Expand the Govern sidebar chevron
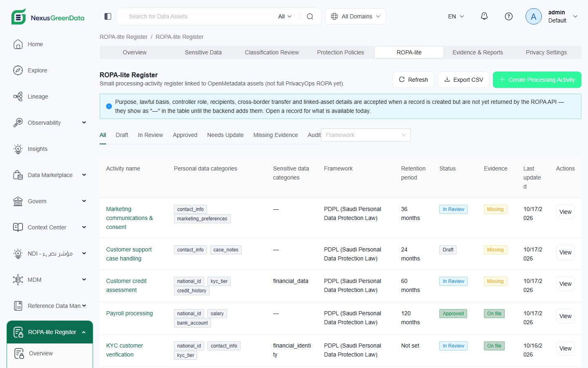Image resolution: width=588 pixels, height=368 pixels. pyautogui.click(x=84, y=201)
